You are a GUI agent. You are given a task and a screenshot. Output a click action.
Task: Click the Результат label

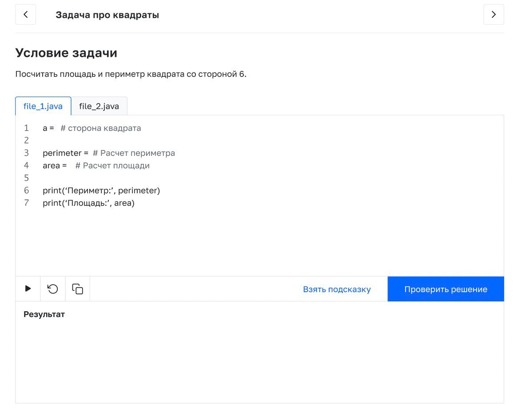(44, 314)
